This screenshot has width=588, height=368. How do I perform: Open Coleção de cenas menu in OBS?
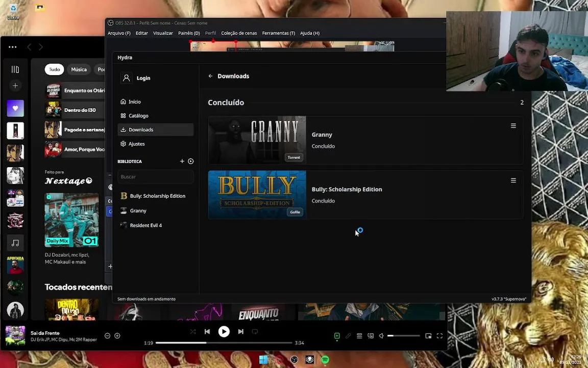(239, 33)
